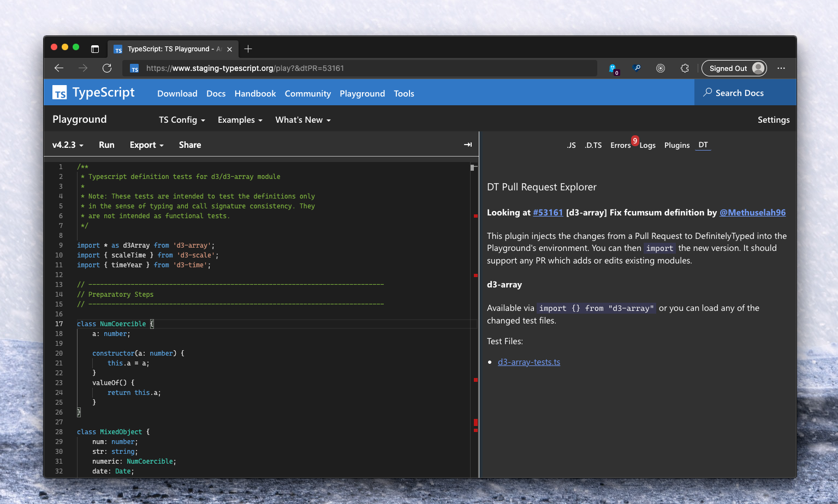Click the Search Docs field
Image resolution: width=838 pixels, height=504 pixels.
[x=746, y=92]
